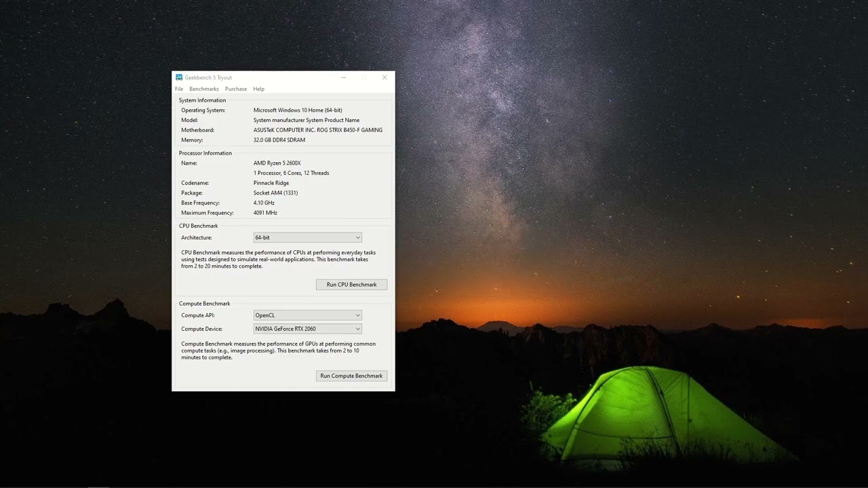Expand the Compute API OpenCL dropdown
Screen dimensions: 868x488
(307, 315)
